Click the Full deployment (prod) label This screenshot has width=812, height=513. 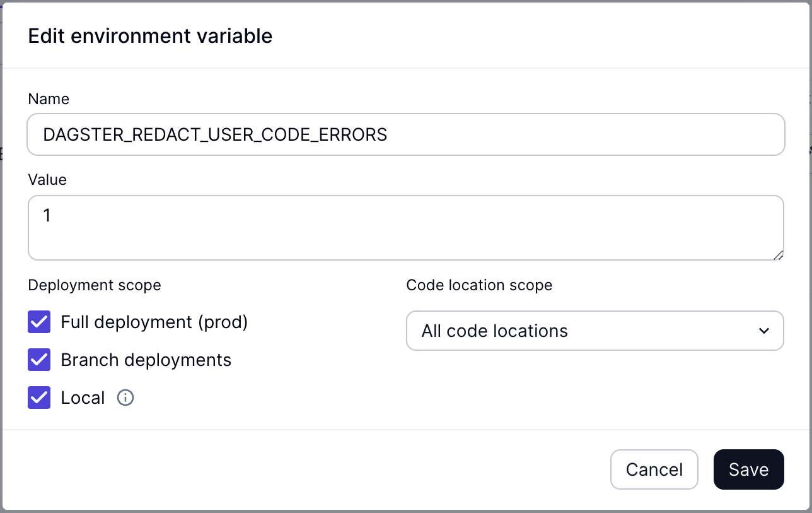tap(154, 322)
